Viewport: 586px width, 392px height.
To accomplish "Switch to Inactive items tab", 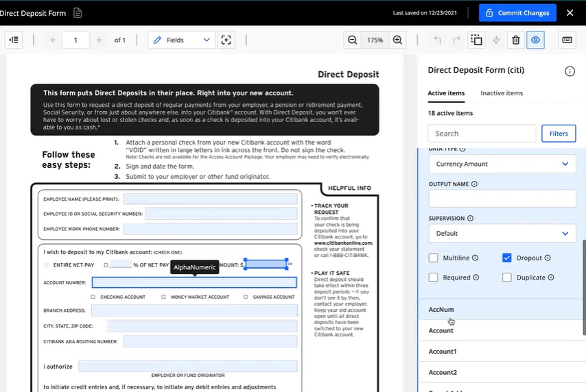I will (x=502, y=93).
